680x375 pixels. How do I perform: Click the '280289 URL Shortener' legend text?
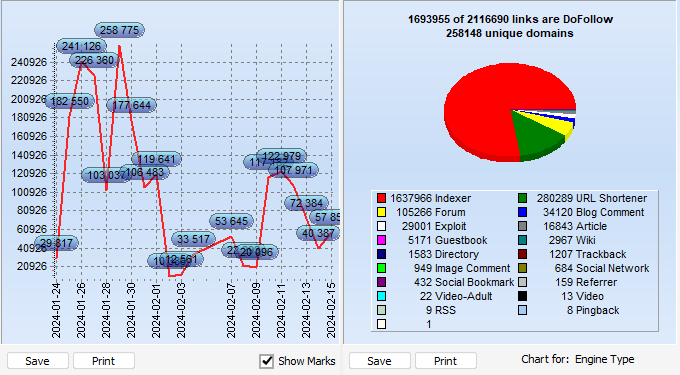[x=592, y=198]
